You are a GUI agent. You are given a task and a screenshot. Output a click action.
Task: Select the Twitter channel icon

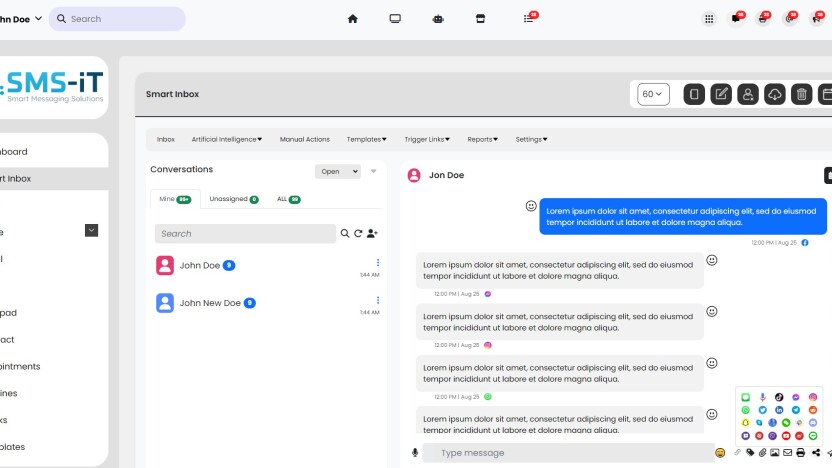(762, 410)
